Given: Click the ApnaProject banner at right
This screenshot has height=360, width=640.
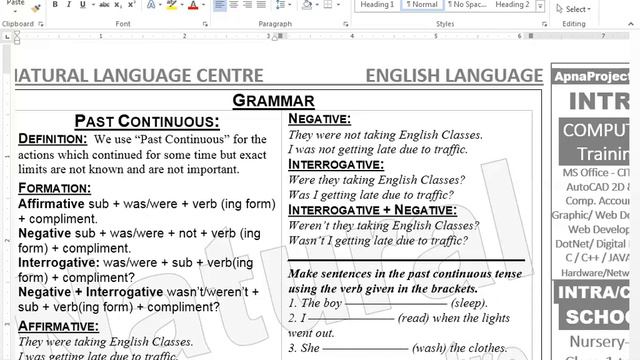Looking at the screenshot, I should point(591,76).
